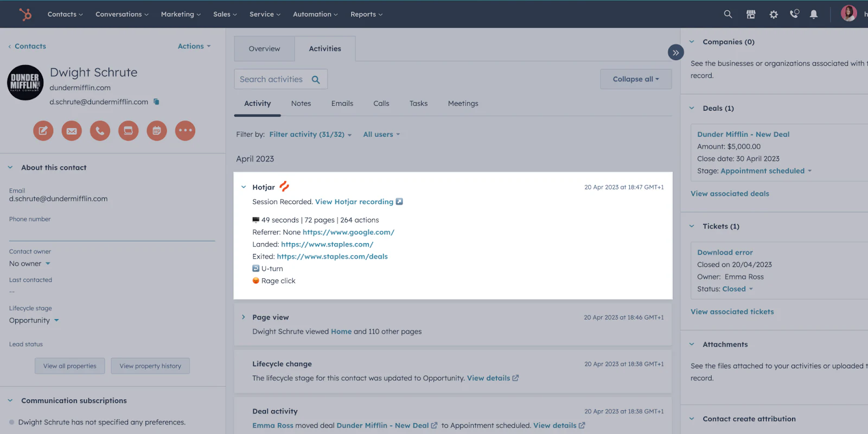
Task: Click search icon in activities search box
Action: click(x=316, y=80)
